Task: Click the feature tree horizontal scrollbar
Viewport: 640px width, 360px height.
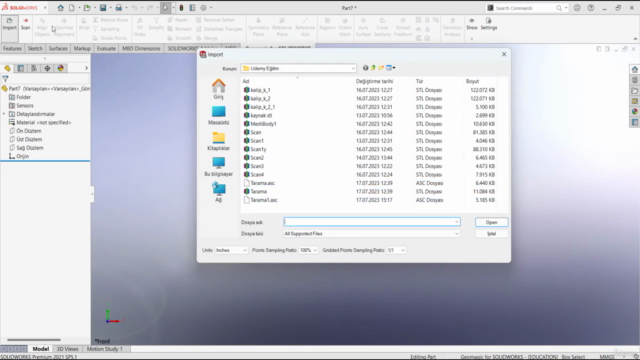Action: point(34,340)
